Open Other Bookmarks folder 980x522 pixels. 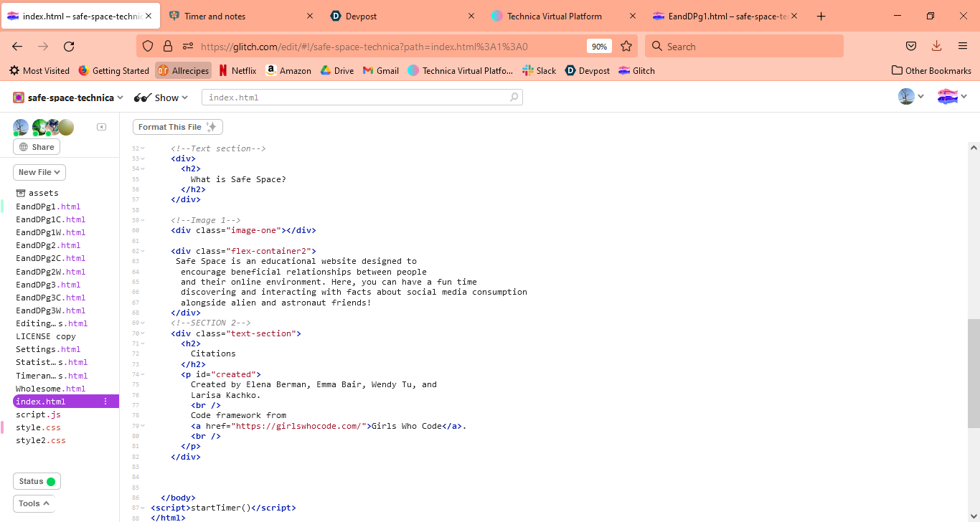(x=931, y=70)
